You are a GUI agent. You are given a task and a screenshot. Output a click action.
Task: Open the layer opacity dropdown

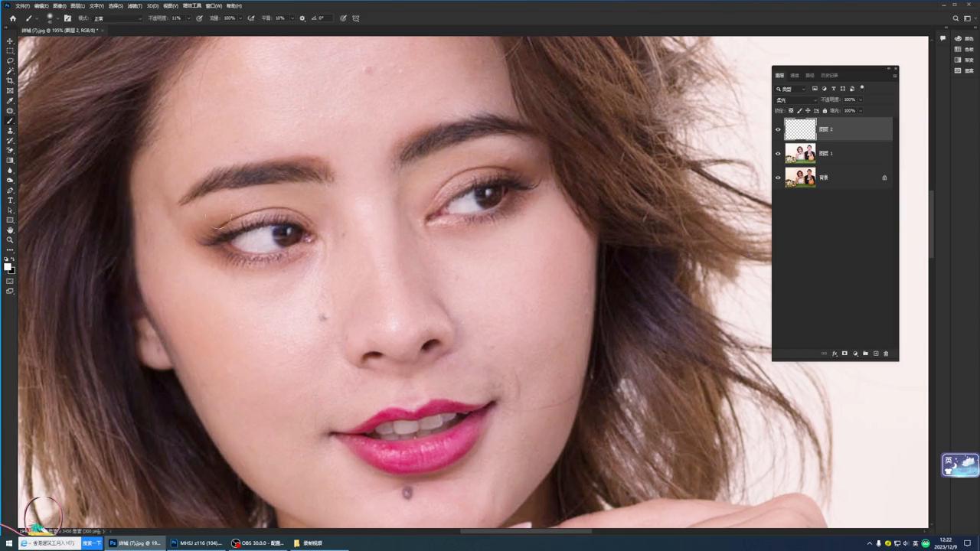(861, 99)
